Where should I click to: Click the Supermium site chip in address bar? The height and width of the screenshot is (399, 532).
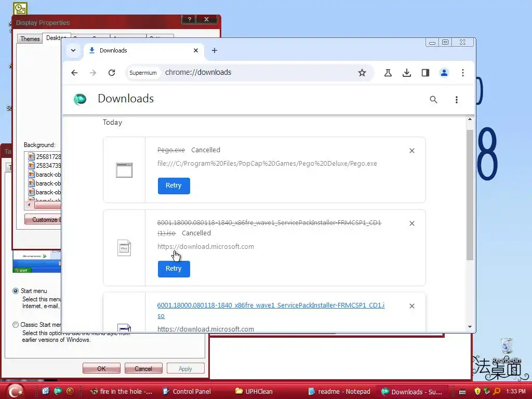(143, 73)
